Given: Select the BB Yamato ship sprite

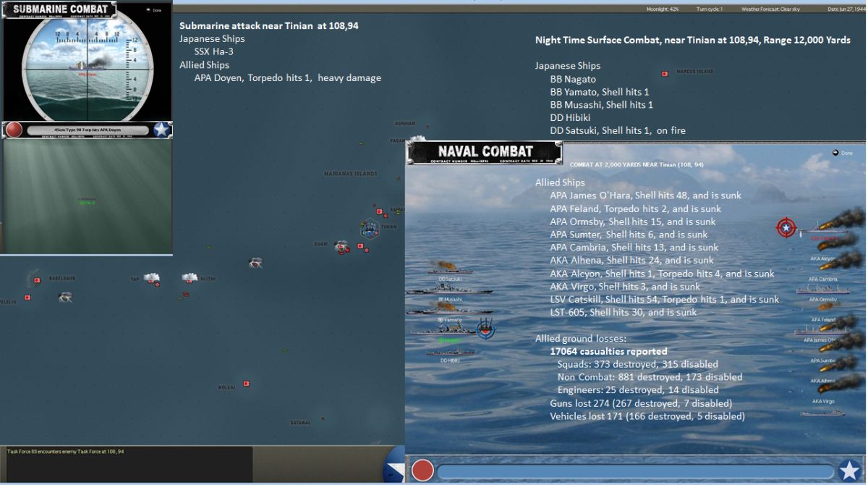Looking at the screenshot, I should [450, 310].
